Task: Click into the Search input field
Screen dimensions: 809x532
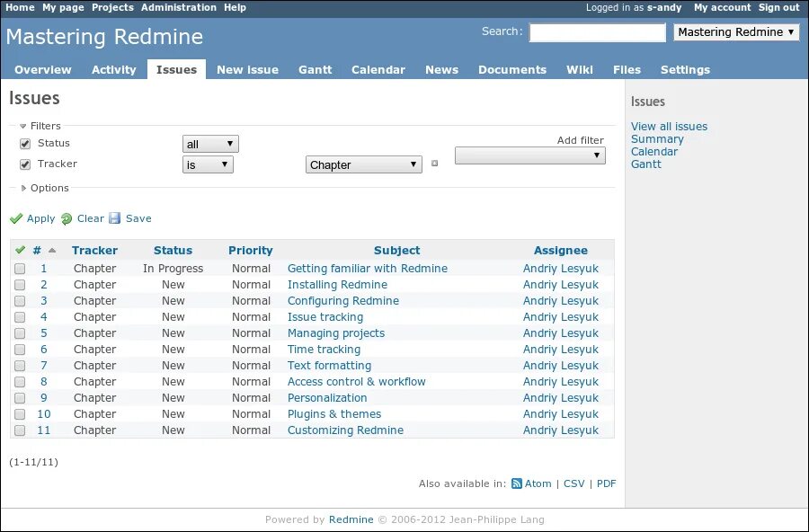Action: [x=598, y=32]
